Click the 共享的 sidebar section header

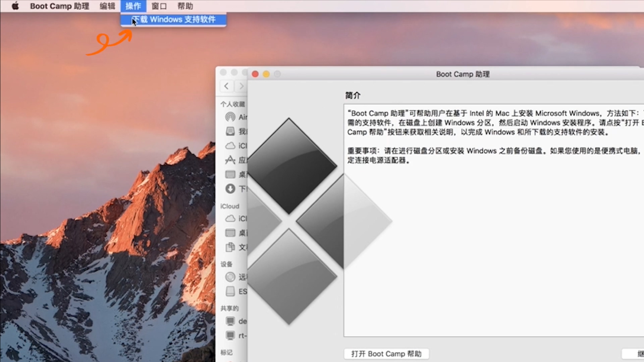tap(229, 308)
